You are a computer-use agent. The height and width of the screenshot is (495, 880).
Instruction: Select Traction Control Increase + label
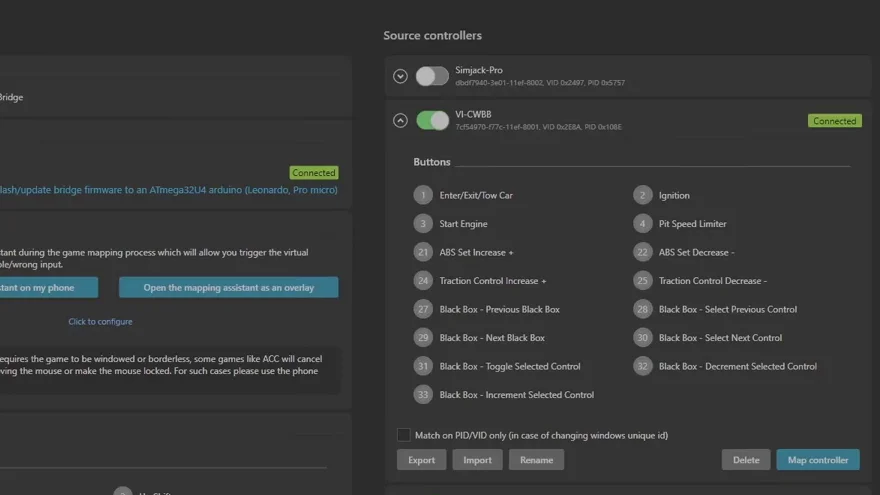coord(493,281)
